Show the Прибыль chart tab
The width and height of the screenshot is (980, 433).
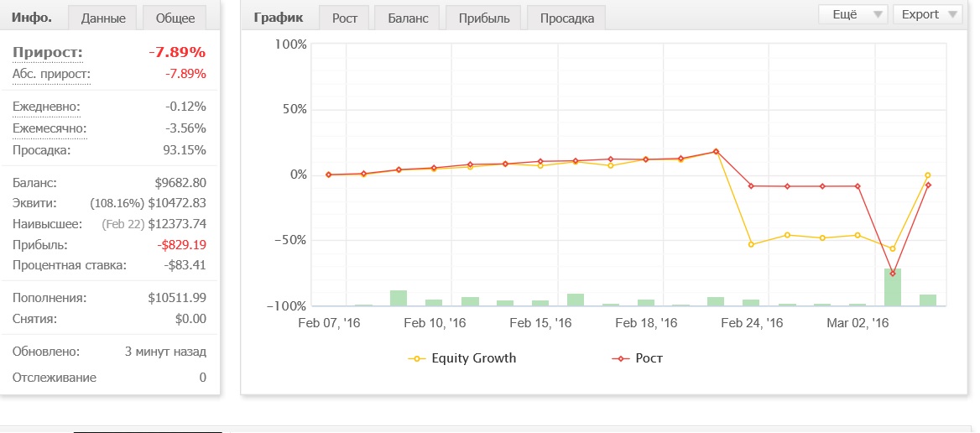[x=483, y=18]
